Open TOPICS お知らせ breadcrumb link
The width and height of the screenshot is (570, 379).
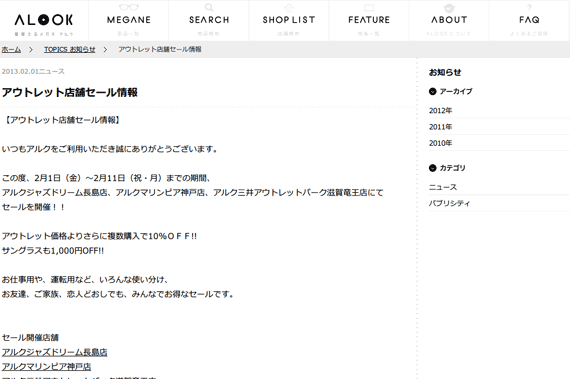tap(70, 49)
